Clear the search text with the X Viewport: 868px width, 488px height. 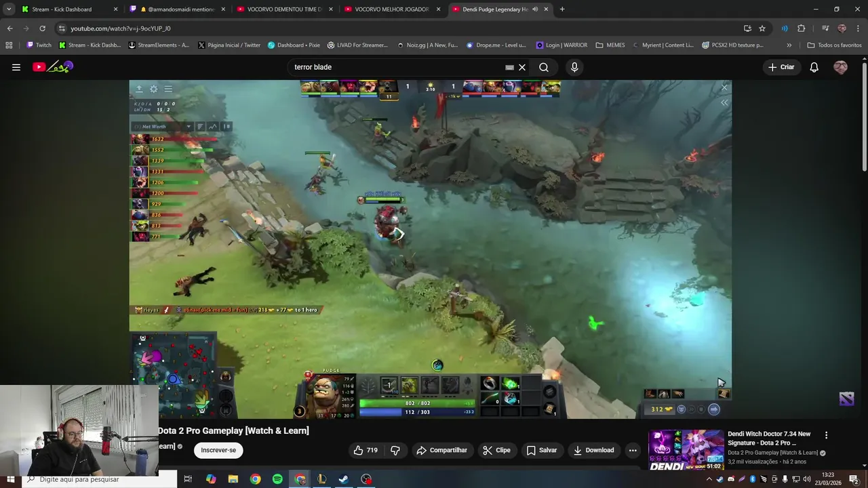[522, 67]
